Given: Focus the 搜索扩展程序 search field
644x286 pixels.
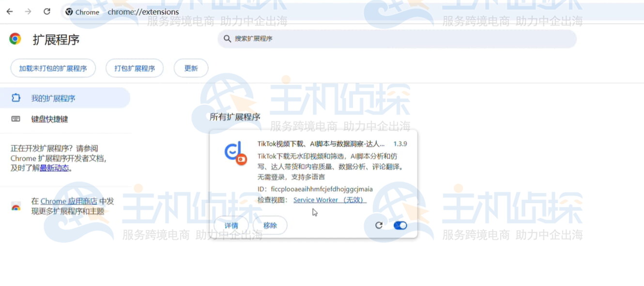Looking at the screenshot, I should (397, 39).
